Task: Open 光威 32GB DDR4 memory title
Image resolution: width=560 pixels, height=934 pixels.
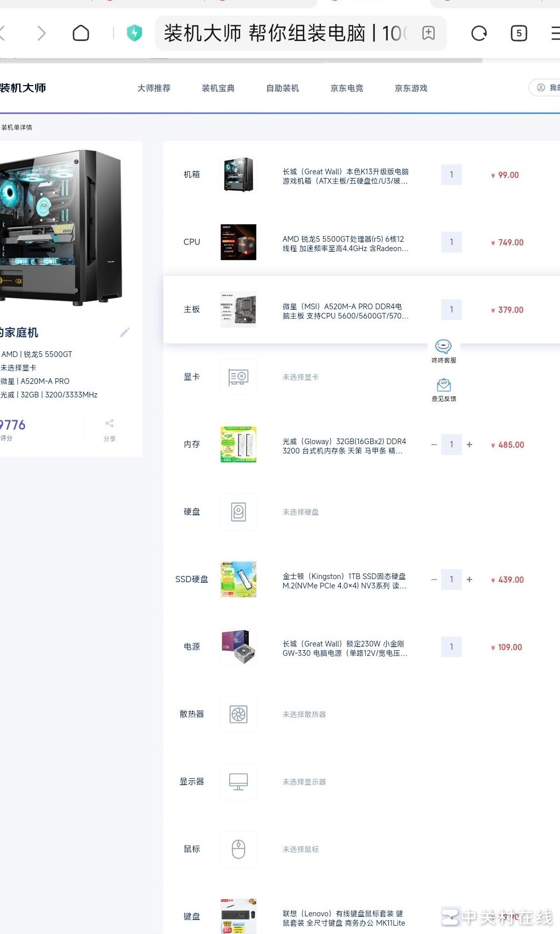Action: pyautogui.click(x=344, y=446)
